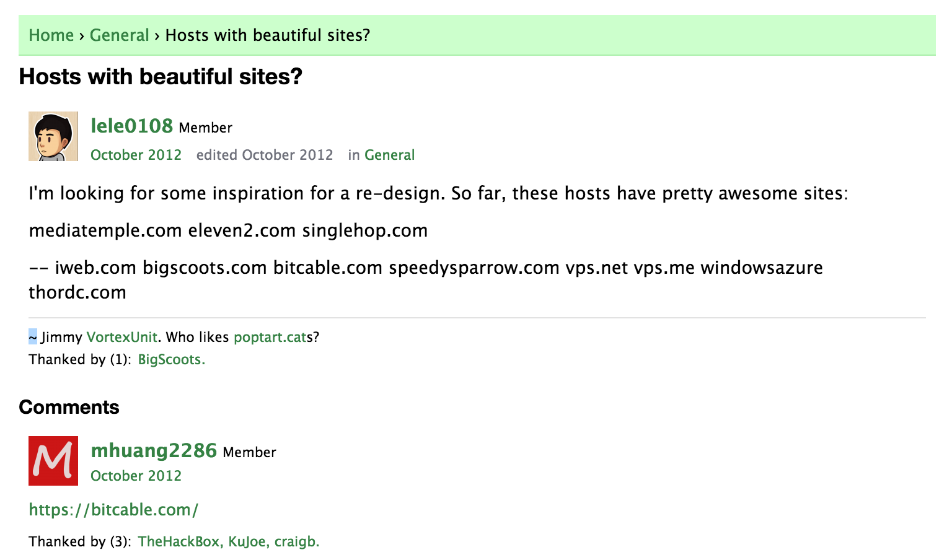Image resolution: width=952 pixels, height=560 pixels.
Task: Open lele0108's user profile name
Action: [131, 126]
